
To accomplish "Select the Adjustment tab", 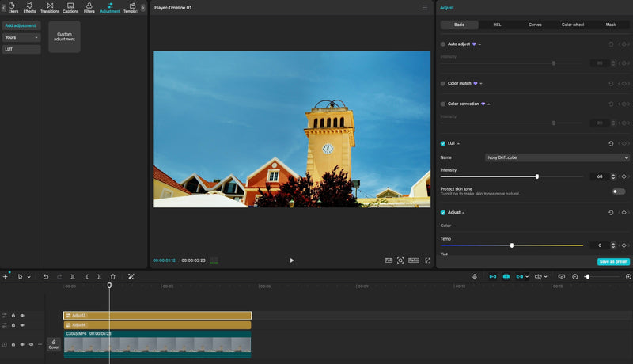I will [x=110, y=7].
